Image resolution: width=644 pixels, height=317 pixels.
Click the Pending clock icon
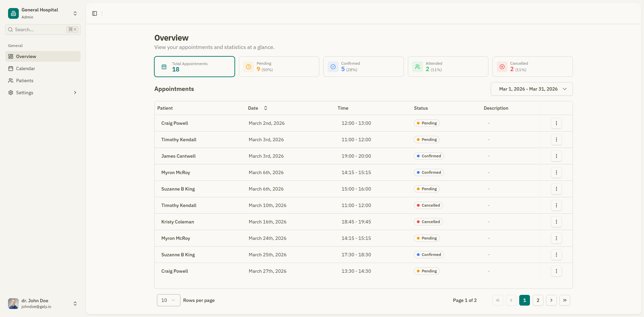[x=249, y=67]
